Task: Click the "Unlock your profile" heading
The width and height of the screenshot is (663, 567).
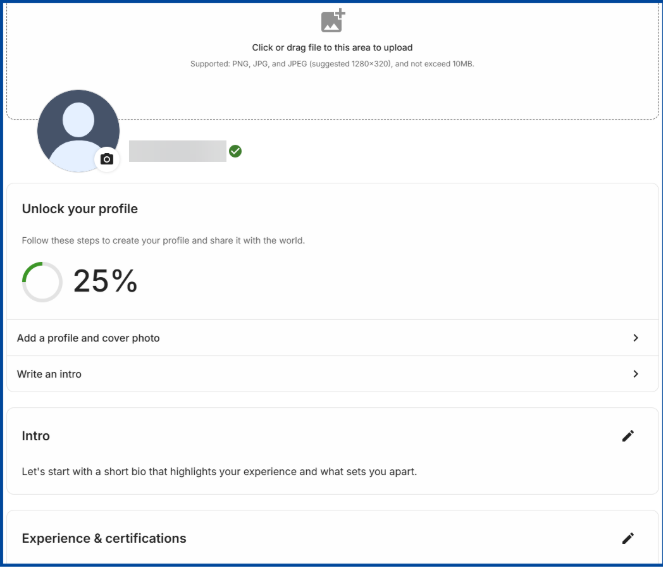Action: click(x=80, y=209)
